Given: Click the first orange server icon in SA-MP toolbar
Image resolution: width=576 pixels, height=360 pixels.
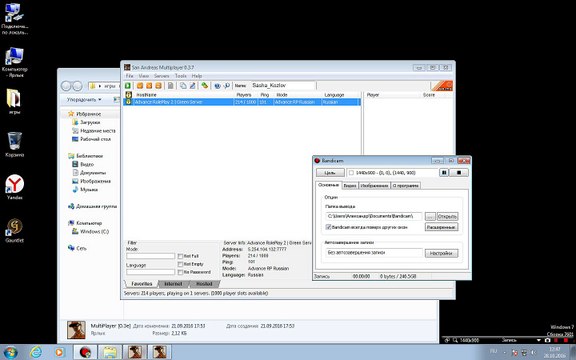Looking at the screenshot, I should point(140,86).
